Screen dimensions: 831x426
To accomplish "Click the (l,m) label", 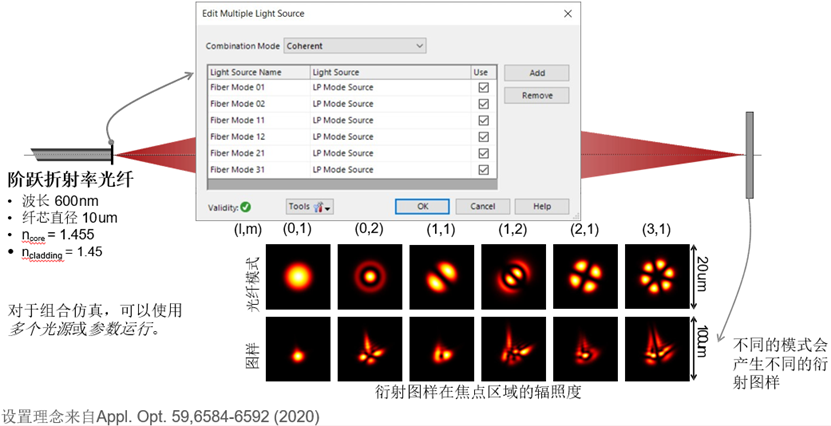I will click(x=247, y=229).
